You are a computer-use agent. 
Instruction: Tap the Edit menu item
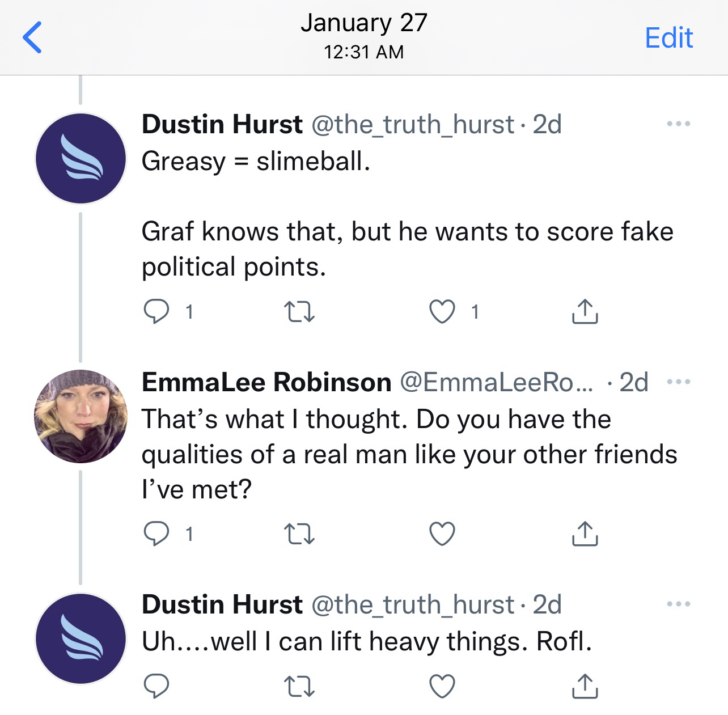tap(669, 37)
